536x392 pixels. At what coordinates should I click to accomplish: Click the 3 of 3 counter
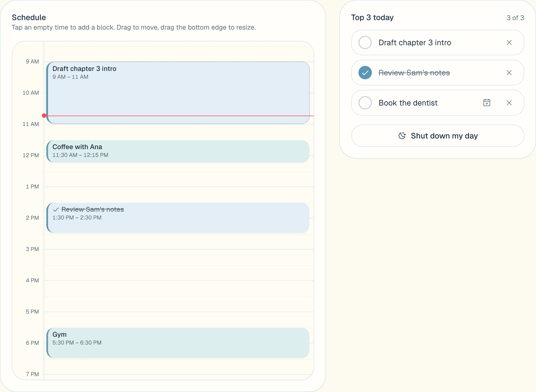515,18
